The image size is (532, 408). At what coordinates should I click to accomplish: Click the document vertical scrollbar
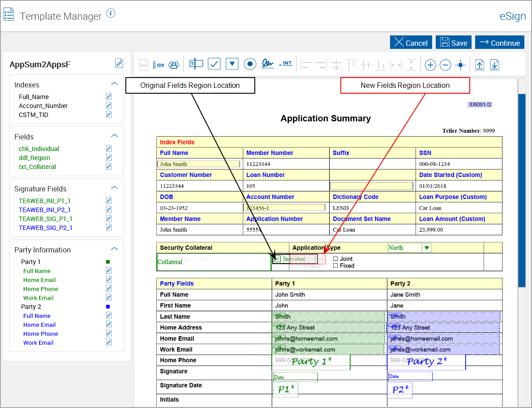(522, 190)
